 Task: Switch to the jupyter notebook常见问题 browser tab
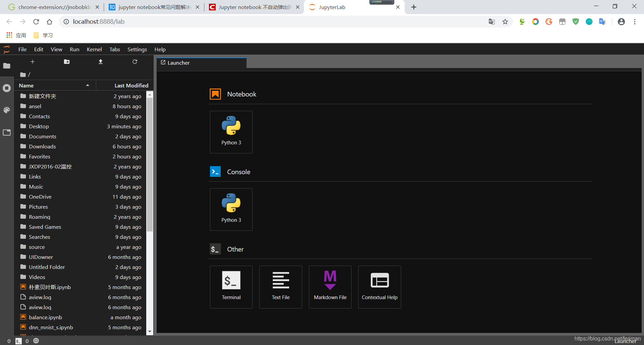(154, 7)
